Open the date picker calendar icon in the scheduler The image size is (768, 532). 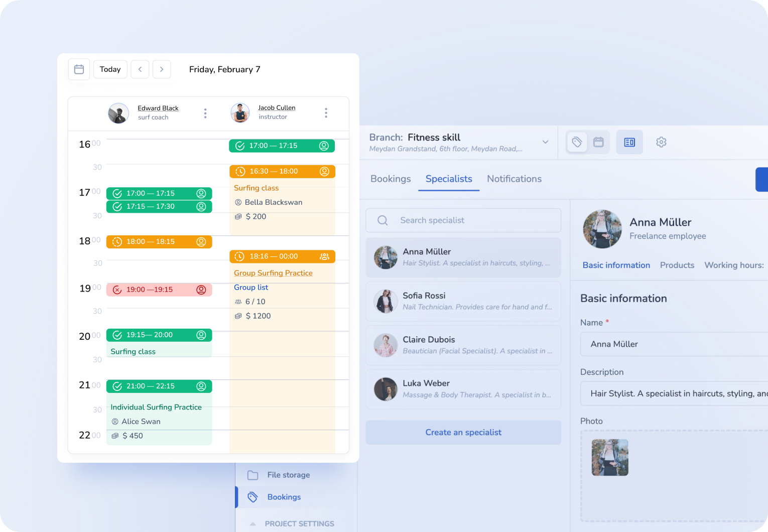tap(79, 69)
